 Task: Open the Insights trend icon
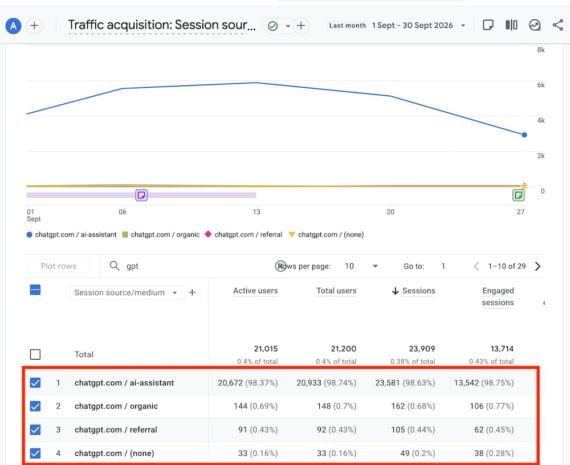(x=534, y=25)
